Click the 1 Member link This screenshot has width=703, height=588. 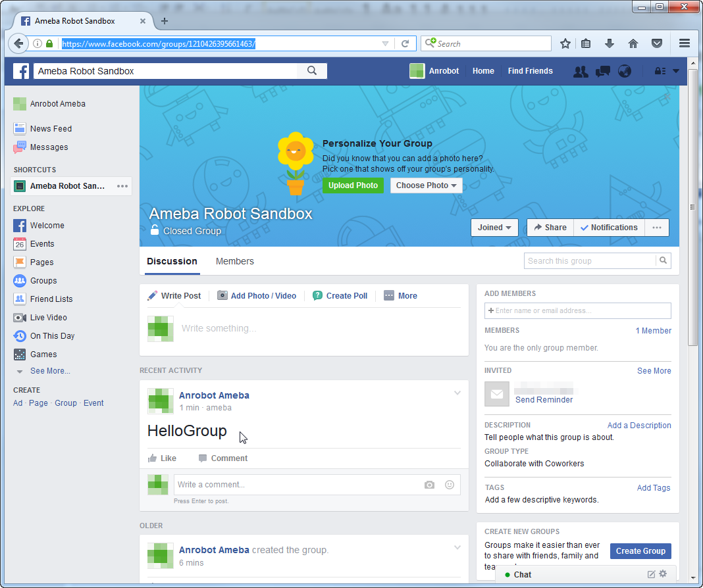(x=653, y=330)
